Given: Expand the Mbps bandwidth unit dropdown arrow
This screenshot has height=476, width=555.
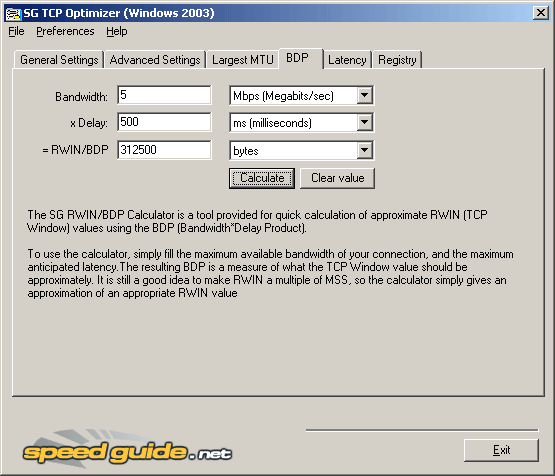Looking at the screenshot, I should point(364,95).
